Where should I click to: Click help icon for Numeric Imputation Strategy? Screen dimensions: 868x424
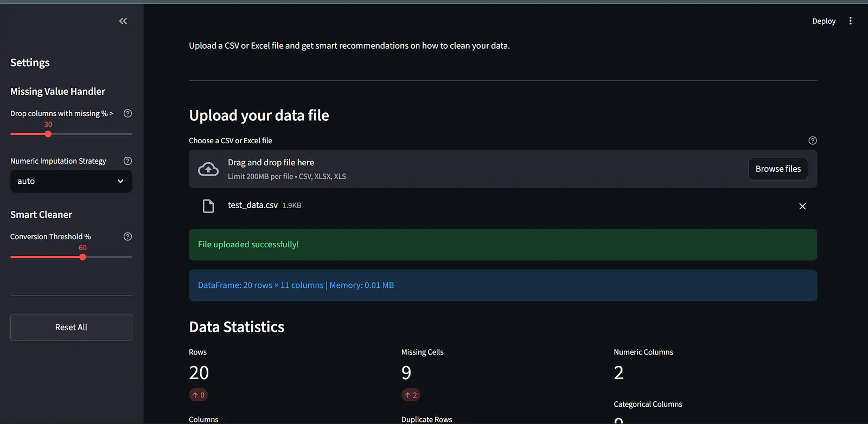(x=127, y=161)
